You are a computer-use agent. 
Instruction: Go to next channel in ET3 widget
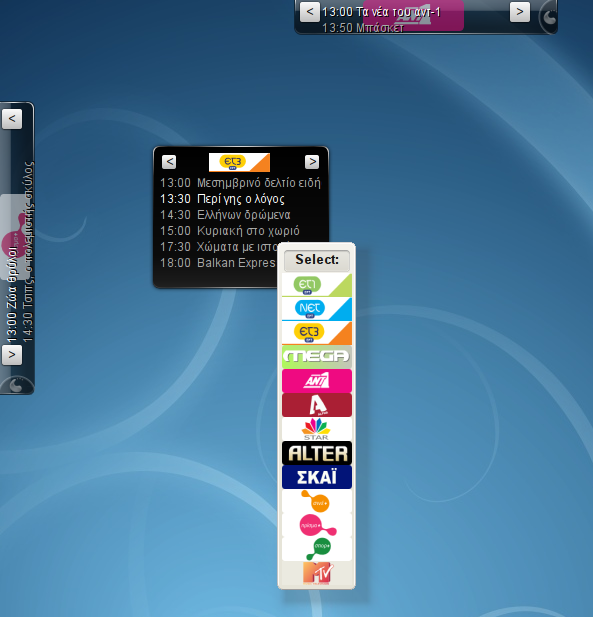coord(312,162)
